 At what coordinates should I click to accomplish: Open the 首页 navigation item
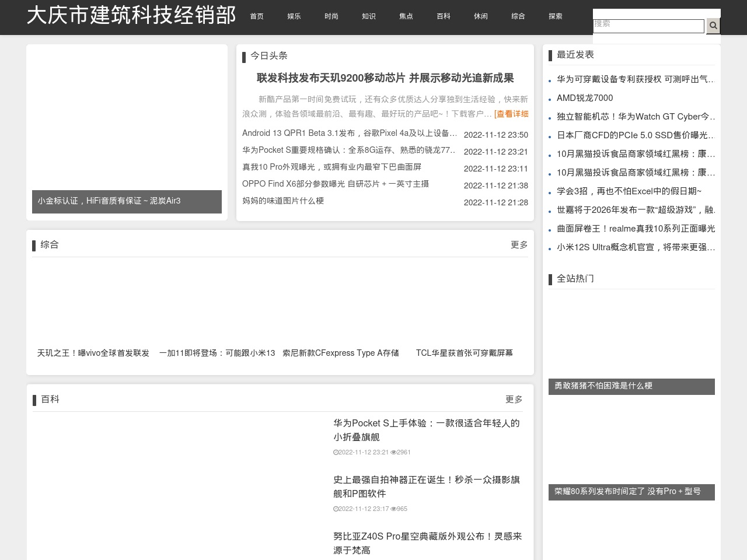(x=257, y=16)
